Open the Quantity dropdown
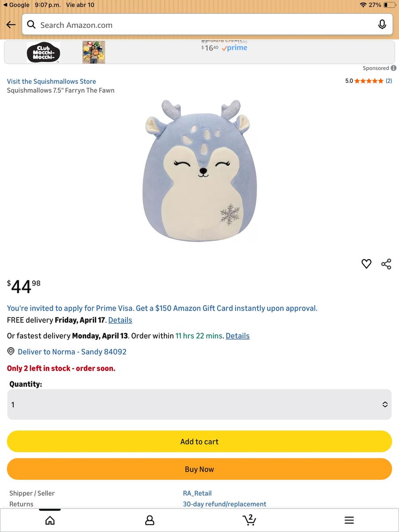This screenshot has width=399, height=532. tap(199, 404)
